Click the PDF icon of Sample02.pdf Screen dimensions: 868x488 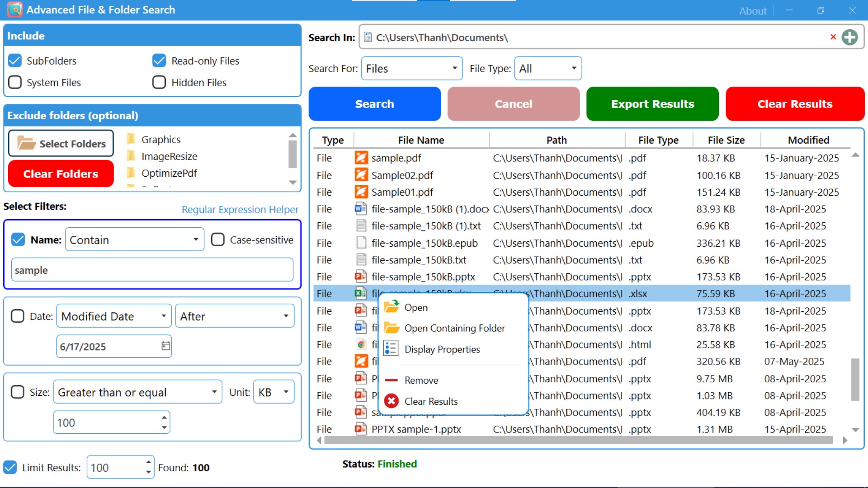[361, 175]
